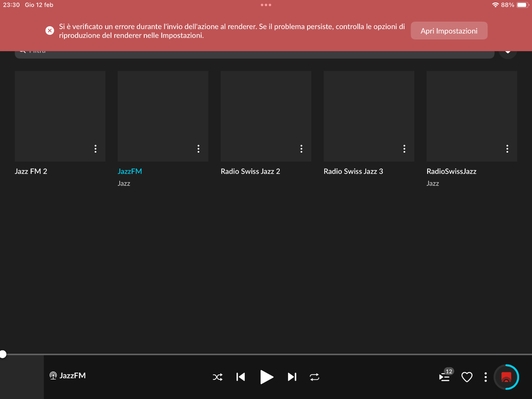Open RadioSwissJazz tile overflow menu
The height and width of the screenshot is (399, 532).
507,149
